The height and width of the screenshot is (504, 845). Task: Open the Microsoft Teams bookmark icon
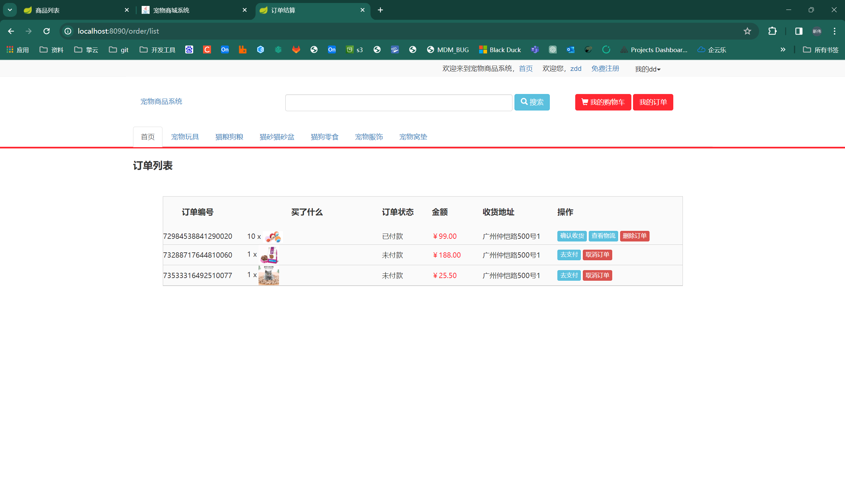coord(535,50)
